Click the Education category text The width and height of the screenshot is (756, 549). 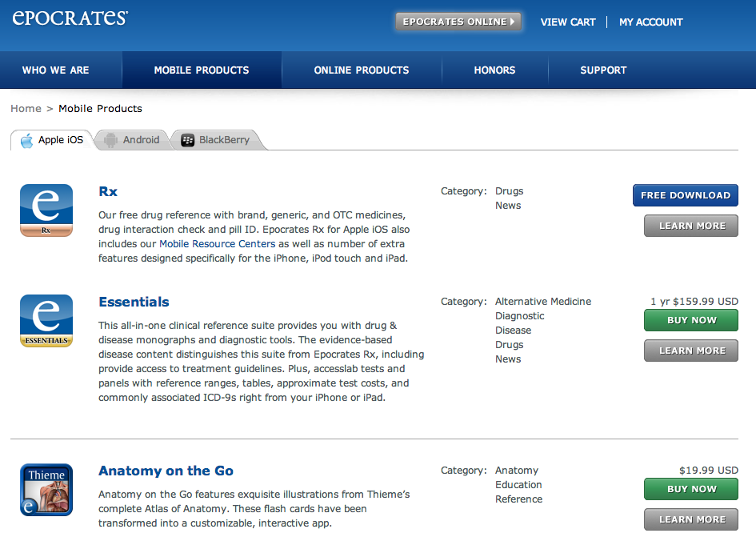pos(518,485)
